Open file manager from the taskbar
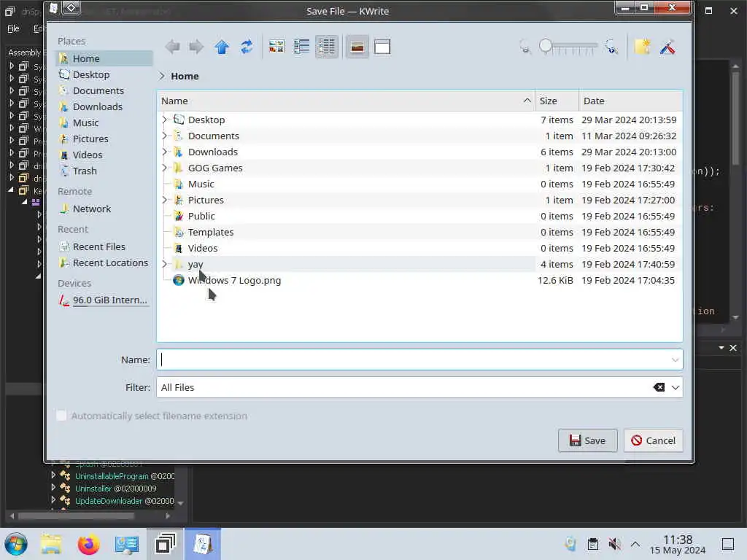Viewport: 747px width, 560px height. [51, 544]
